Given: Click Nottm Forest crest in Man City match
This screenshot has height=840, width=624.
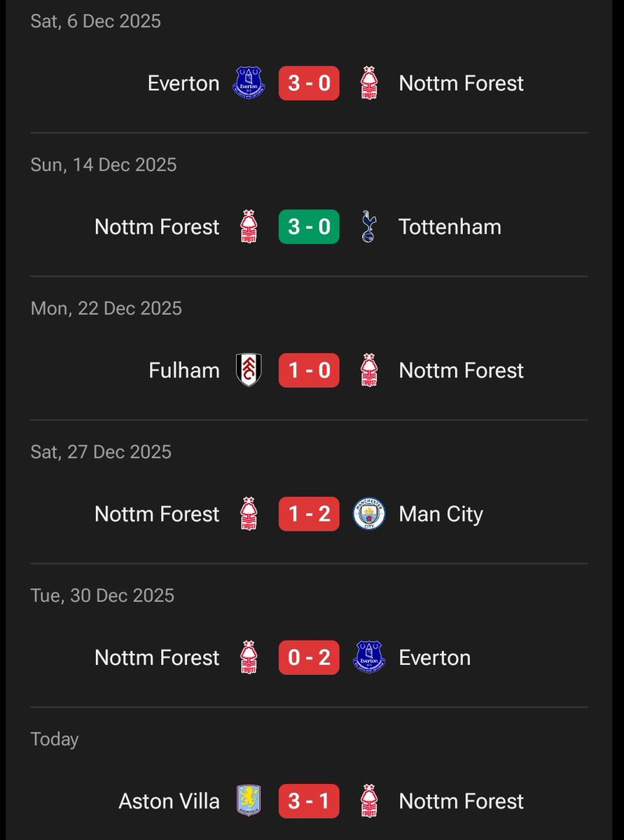Looking at the screenshot, I should click(249, 514).
